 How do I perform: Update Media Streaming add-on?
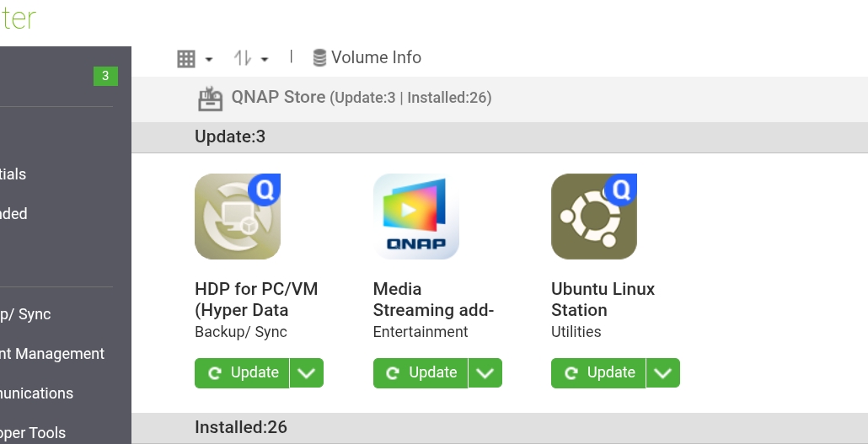(x=421, y=372)
